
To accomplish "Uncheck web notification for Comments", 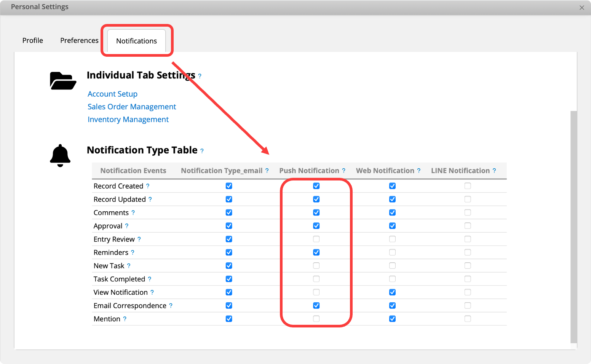I will pyautogui.click(x=393, y=212).
